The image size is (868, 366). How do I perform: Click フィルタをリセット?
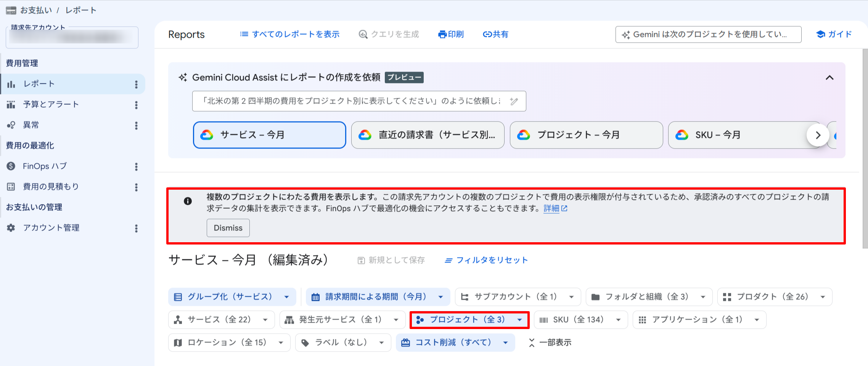tap(486, 260)
